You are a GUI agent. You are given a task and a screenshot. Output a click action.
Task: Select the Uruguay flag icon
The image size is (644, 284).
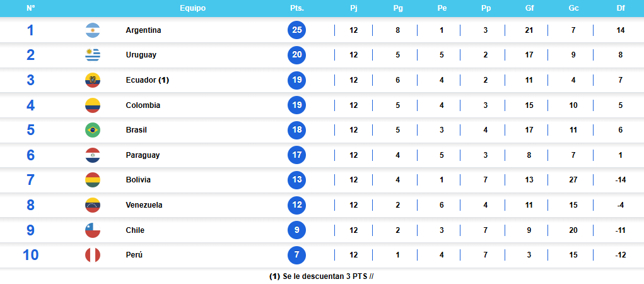point(93,55)
